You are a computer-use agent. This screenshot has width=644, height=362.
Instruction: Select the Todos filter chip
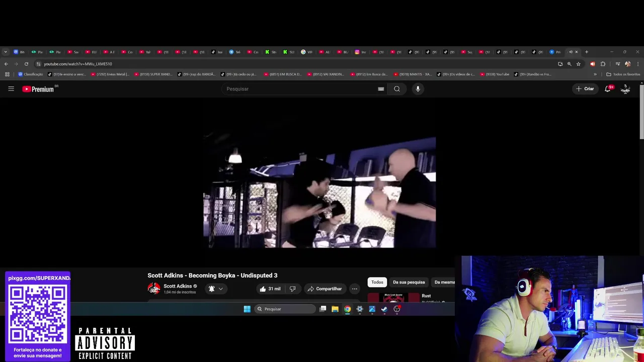coord(377,282)
